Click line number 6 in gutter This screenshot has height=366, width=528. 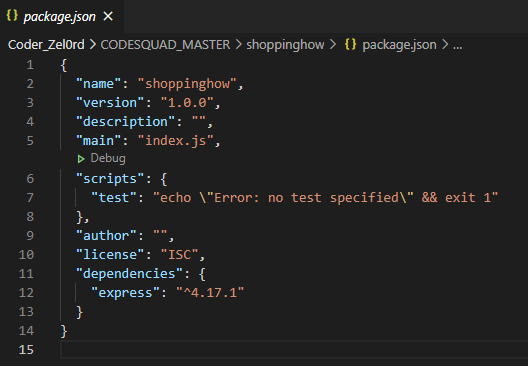pyautogui.click(x=30, y=178)
